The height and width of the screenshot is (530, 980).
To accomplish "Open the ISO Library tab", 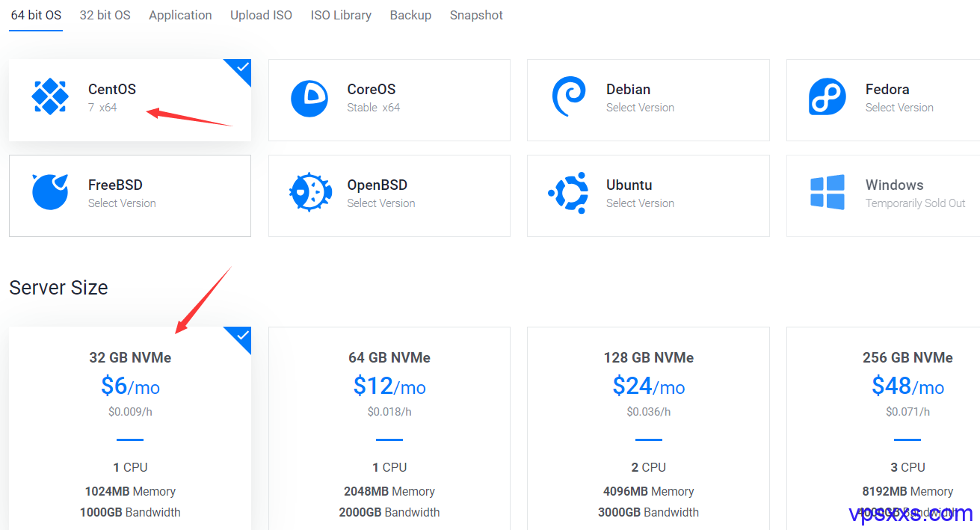I will pos(341,15).
